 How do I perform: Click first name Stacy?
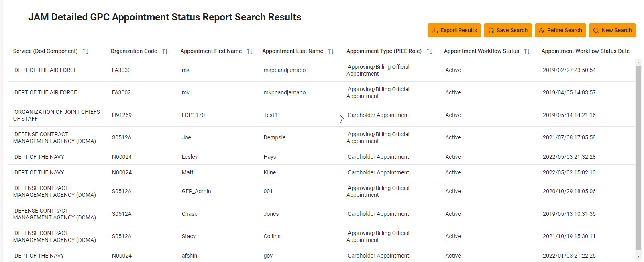coord(189,236)
